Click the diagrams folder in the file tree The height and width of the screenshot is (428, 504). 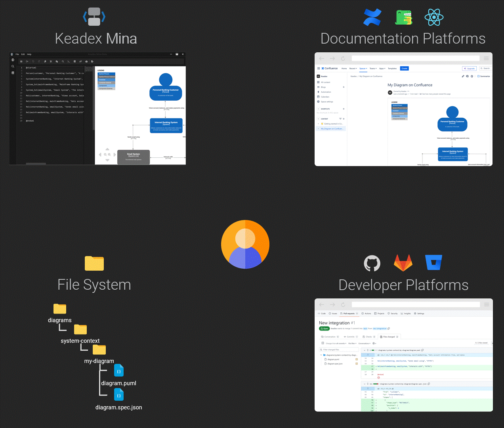(60, 308)
